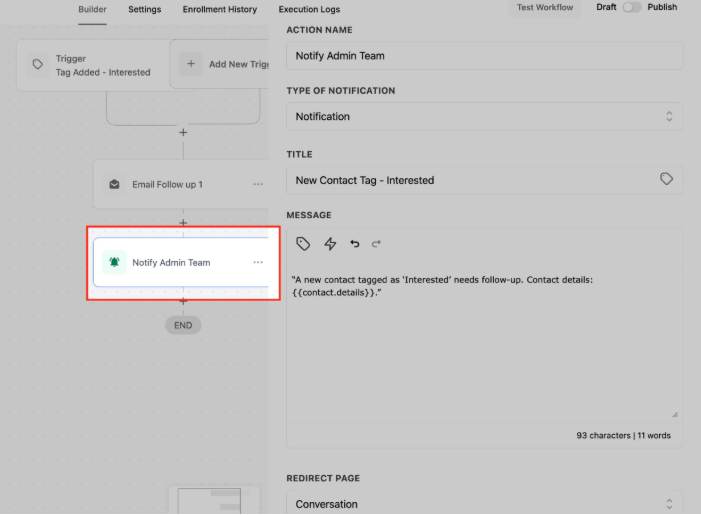Click the Test Workflow button

click(x=545, y=8)
